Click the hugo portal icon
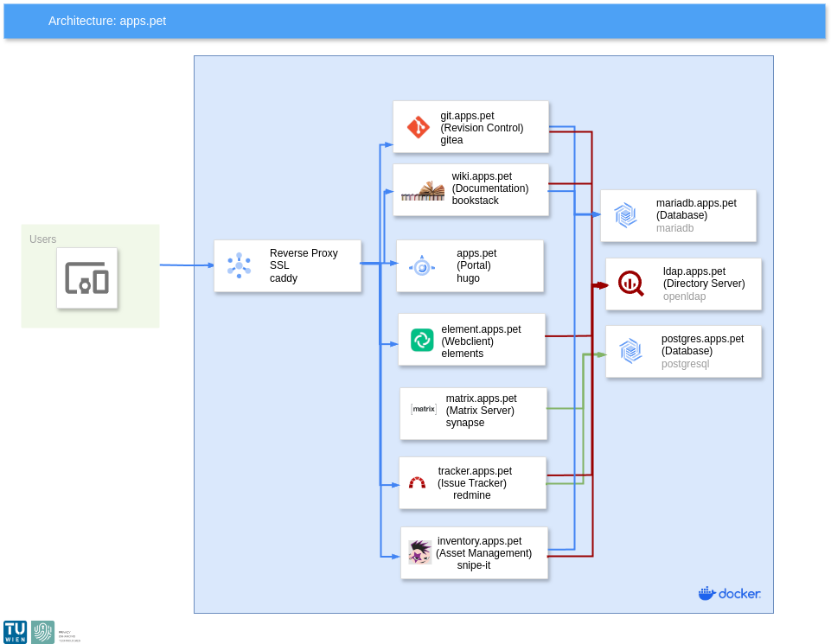The height and width of the screenshot is (644, 831). click(x=422, y=266)
